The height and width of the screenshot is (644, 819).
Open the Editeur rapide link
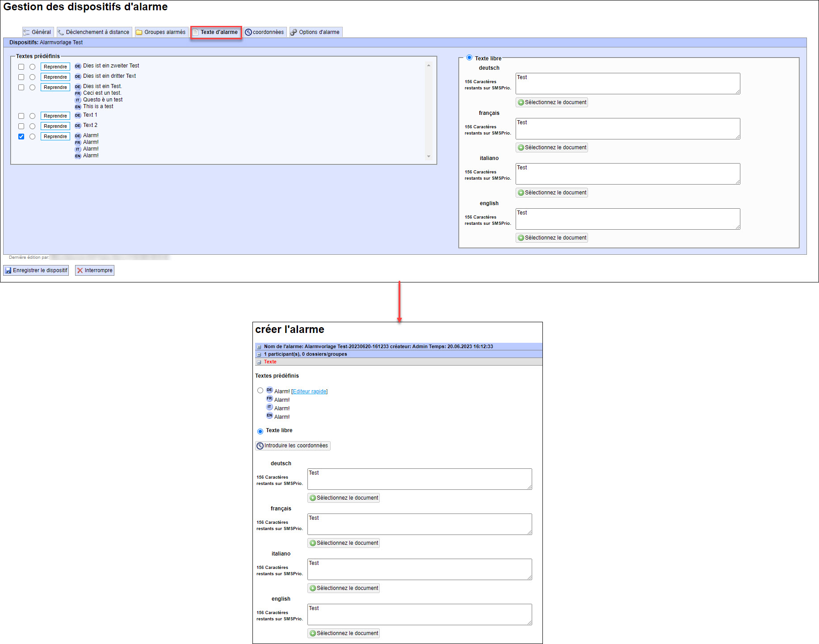(309, 391)
